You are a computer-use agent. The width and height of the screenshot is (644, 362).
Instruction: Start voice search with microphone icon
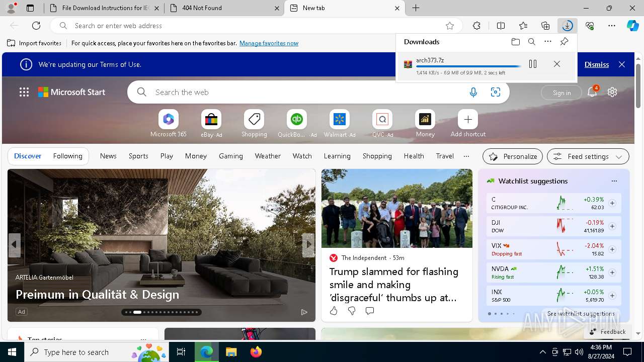coord(473,92)
